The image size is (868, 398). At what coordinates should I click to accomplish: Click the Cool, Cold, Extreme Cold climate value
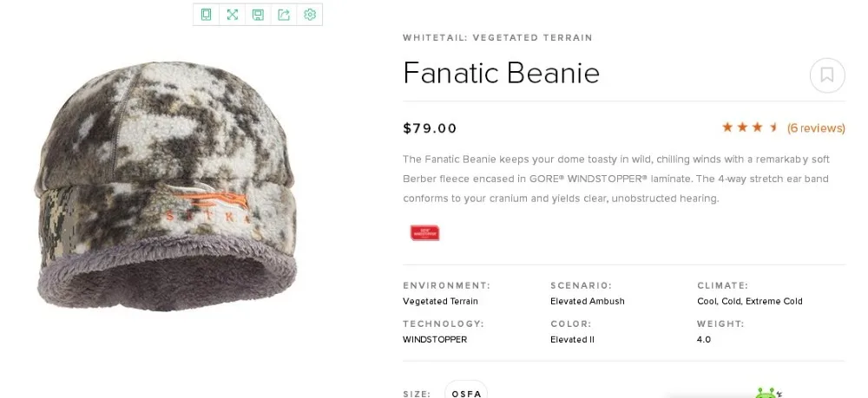749,302
